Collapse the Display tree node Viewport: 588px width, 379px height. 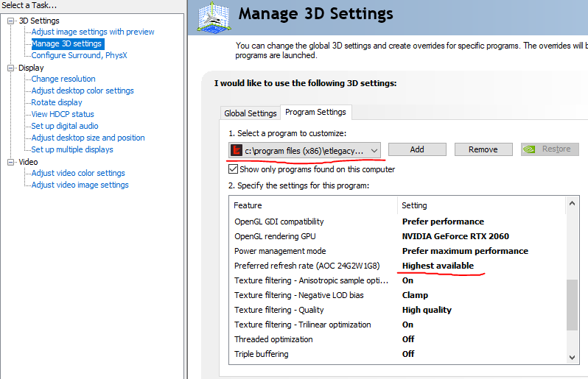[x=11, y=68]
